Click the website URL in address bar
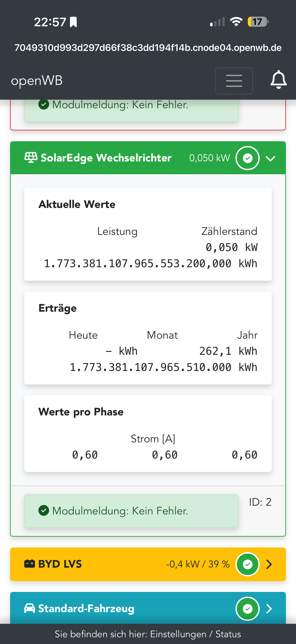The width and height of the screenshot is (296, 644). (x=148, y=48)
